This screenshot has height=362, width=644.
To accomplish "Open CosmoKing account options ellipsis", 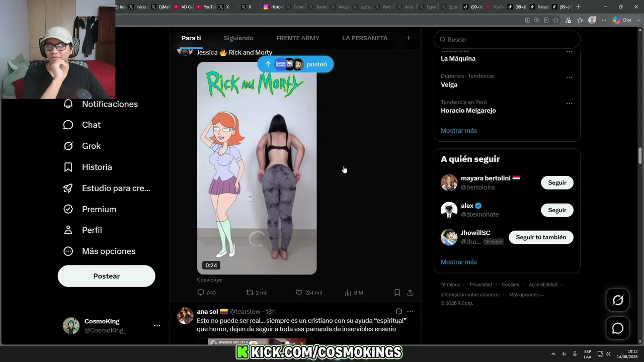I will (x=157, y=326).
